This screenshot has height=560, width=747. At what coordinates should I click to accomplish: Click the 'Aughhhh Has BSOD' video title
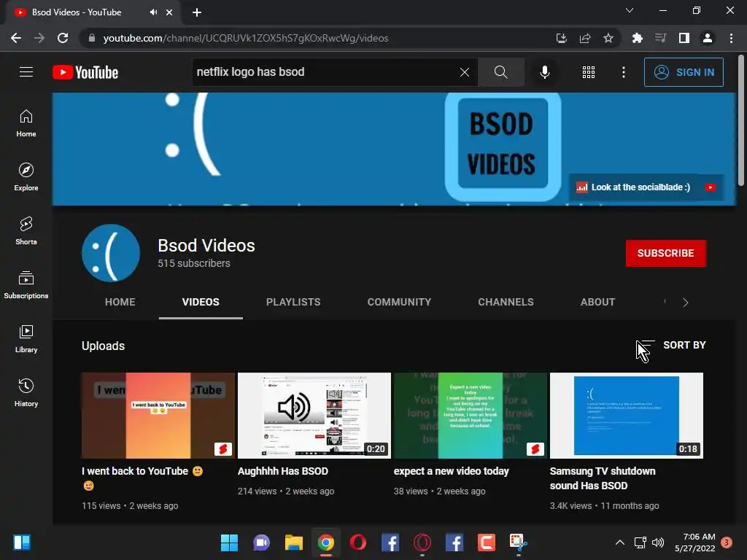click(x=283, y=471)
